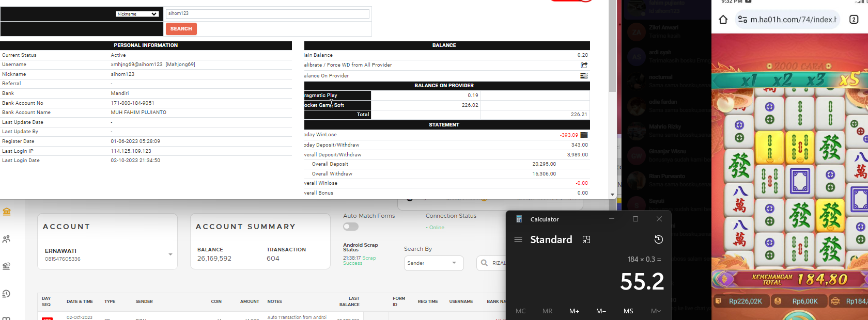Click the Force WD calibrate icon
Image resolution: width=868 pixels, height=320 pixels.
[x=584, y=65]
